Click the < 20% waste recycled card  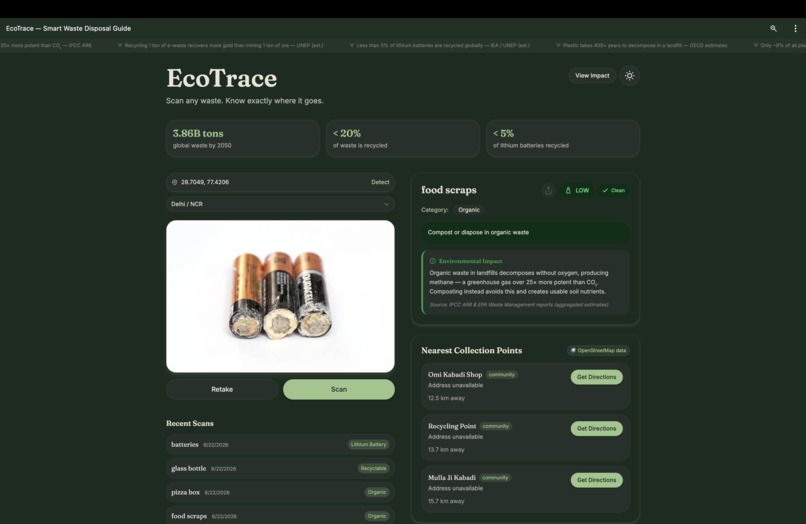point(402,138)
